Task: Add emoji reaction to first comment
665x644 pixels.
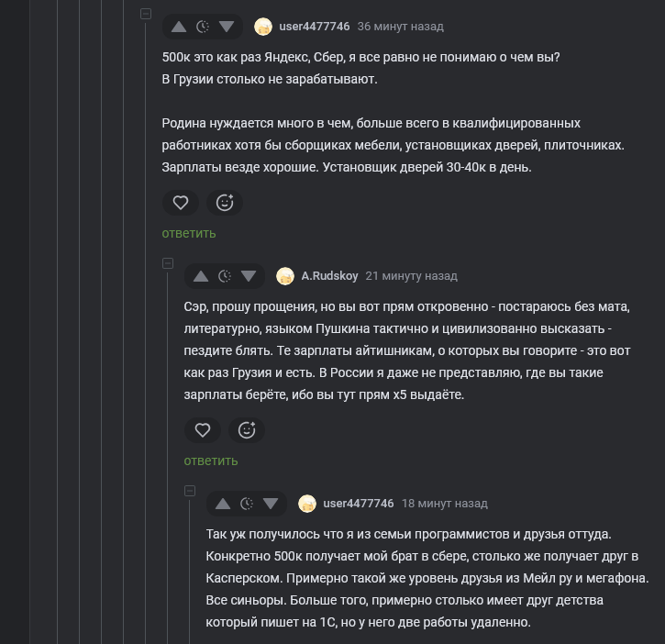Action: [x=225, y=202]
